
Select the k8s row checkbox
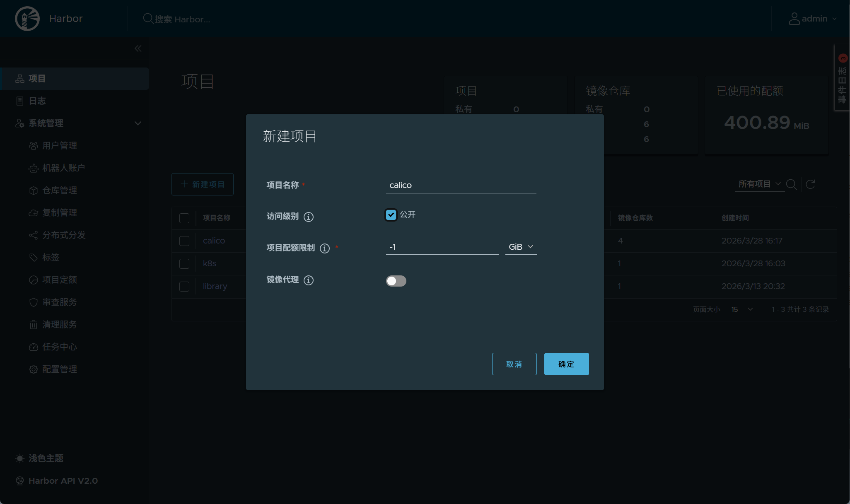tap(184, 264)
